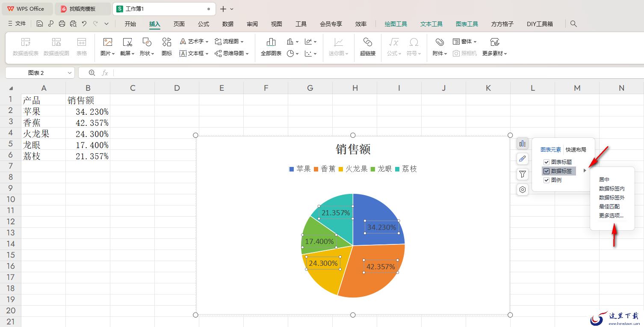Switch to the 开始 ribbon tab
Screen dimensions: 644x327
coord(130,24)
